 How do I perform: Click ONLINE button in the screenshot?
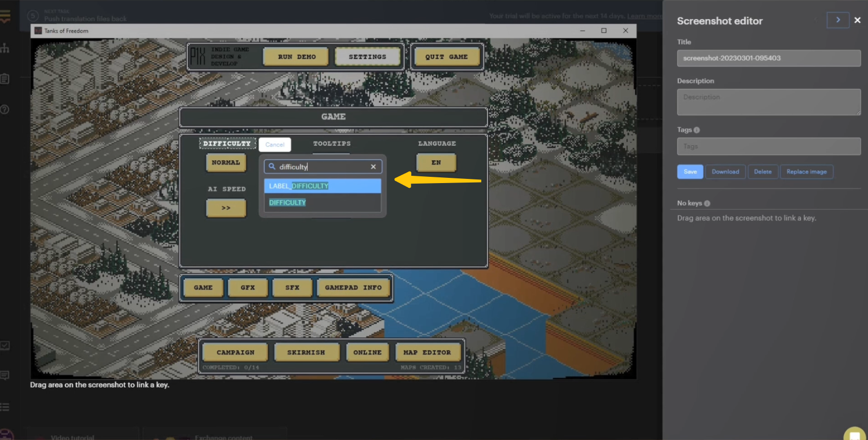tap(367, 352)
